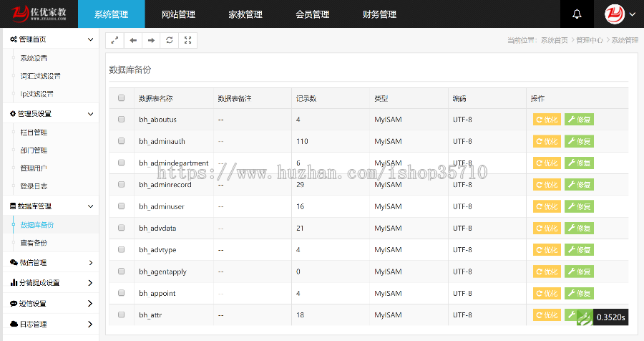Viewport: 644px width, 341px height.
Task: Click 系统首页 breadcrumb link
Action: pyautogui.click(x=554, y=40)
